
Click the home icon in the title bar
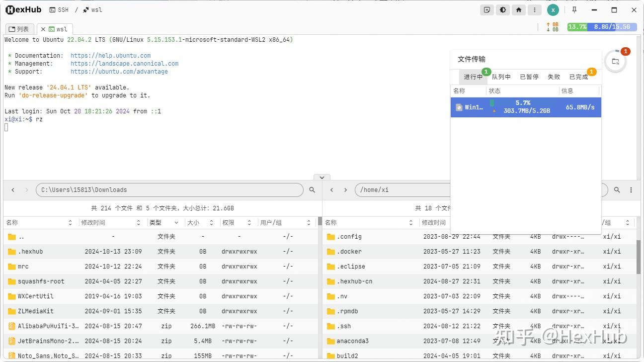(x=518, y=9)
